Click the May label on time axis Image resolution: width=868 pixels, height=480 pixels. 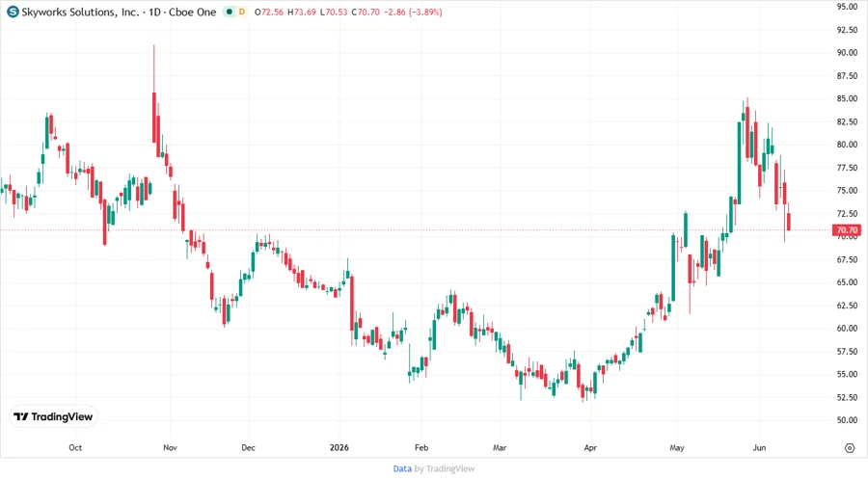coord(676,447)
